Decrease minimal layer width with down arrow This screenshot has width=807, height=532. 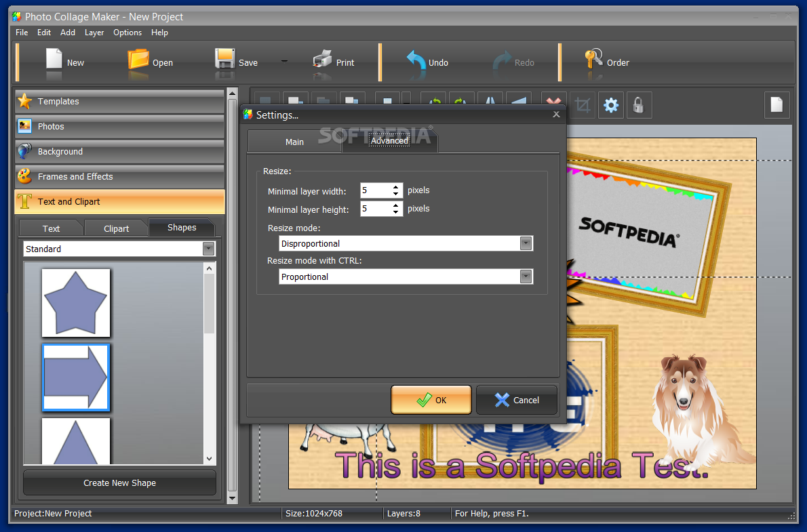[395, 194]
